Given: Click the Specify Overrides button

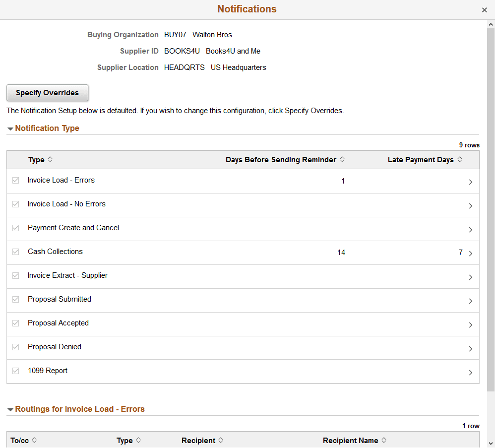Looking at the screenshot, I should (47, 93).
